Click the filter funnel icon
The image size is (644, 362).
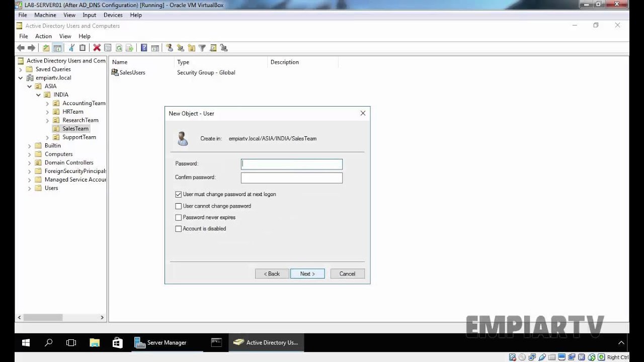coord(202,48)
